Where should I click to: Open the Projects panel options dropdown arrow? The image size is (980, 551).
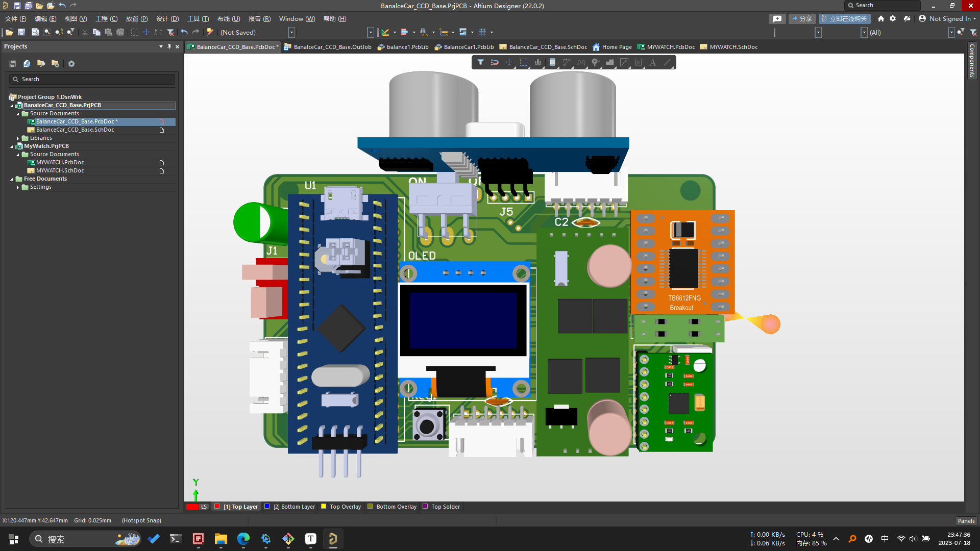[161, 46]
